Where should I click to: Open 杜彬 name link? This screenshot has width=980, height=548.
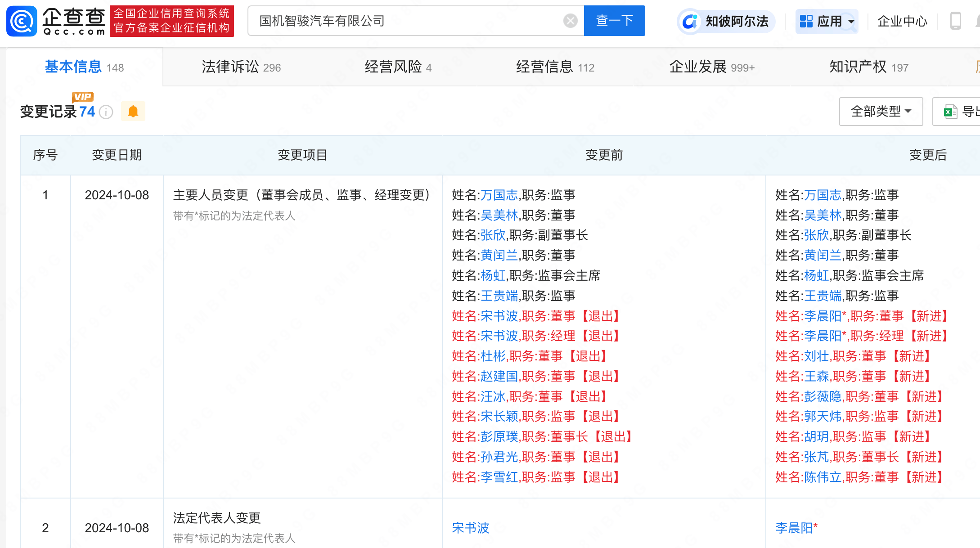[x=493, y=356]
